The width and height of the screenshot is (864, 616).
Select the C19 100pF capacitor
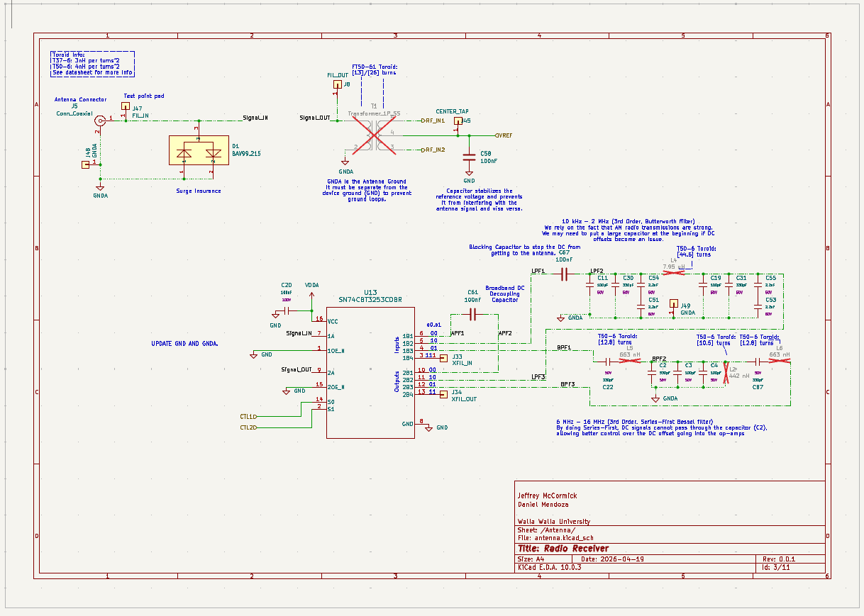click(x=703, y=285)
